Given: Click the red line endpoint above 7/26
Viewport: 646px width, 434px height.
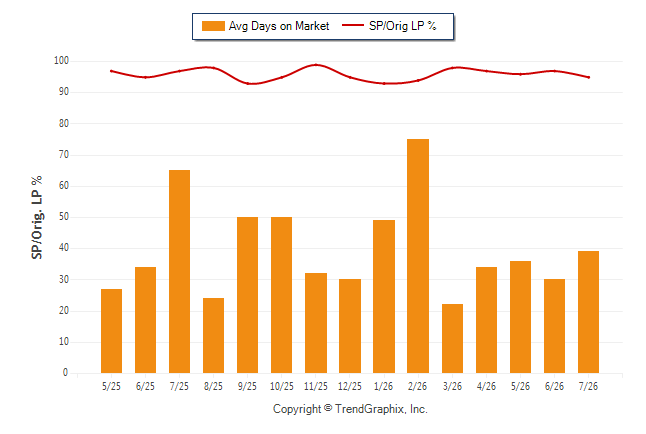Looking at the screenshot, I should click(589, 77).
